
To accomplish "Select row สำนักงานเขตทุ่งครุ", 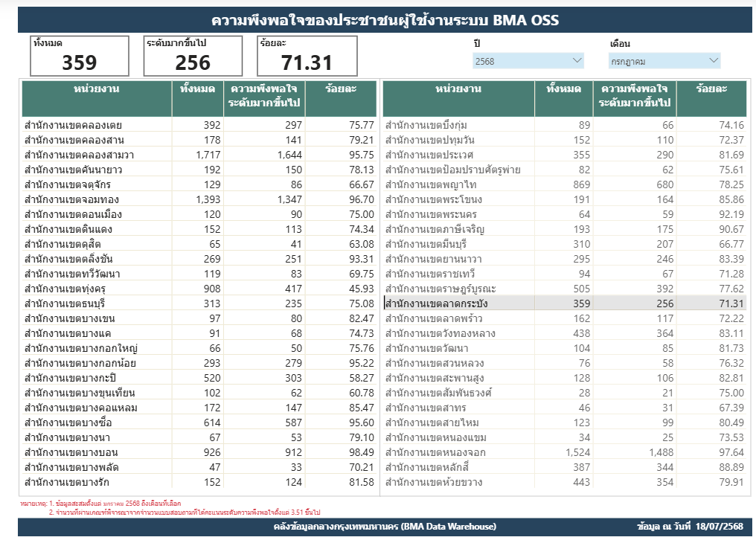I will [199, 289].
